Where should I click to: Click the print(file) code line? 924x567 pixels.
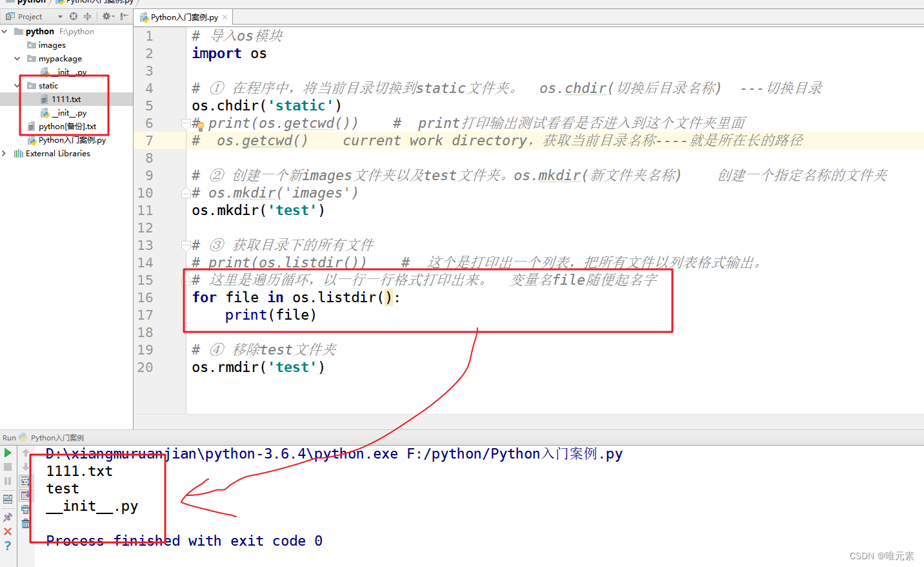270,315
